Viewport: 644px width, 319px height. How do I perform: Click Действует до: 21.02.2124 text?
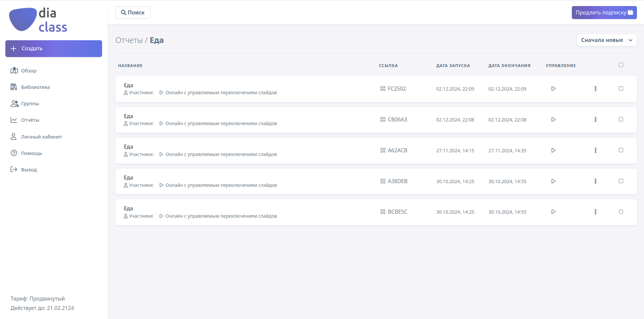[x=42, y=308]
